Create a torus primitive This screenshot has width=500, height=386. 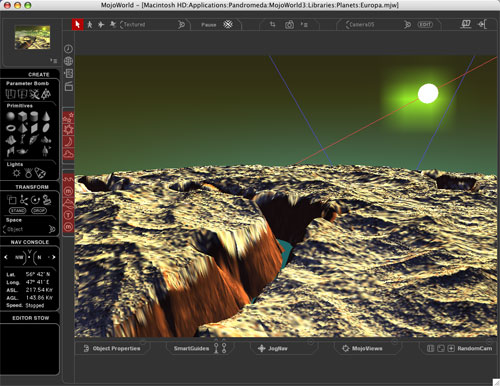point(11,128)
